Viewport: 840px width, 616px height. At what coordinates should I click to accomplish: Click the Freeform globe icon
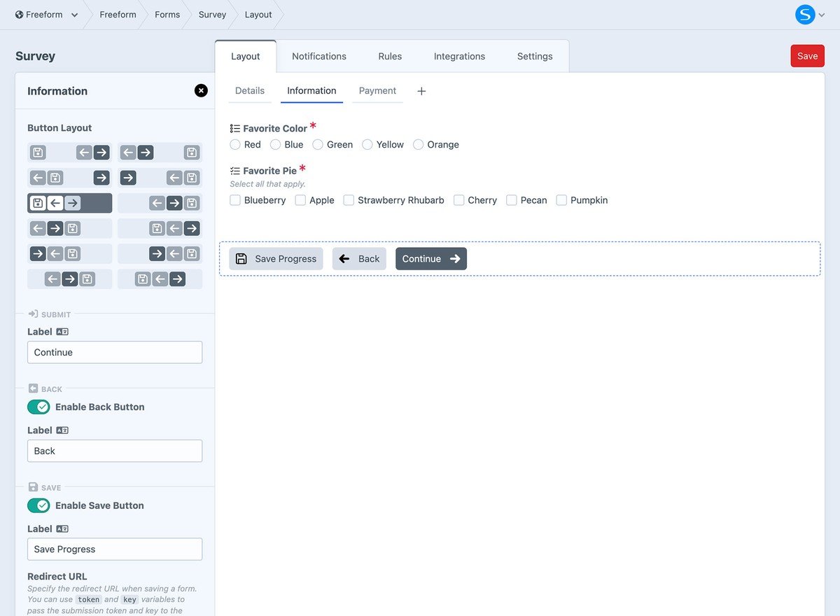pyautogui.click(x=19, y=14)
